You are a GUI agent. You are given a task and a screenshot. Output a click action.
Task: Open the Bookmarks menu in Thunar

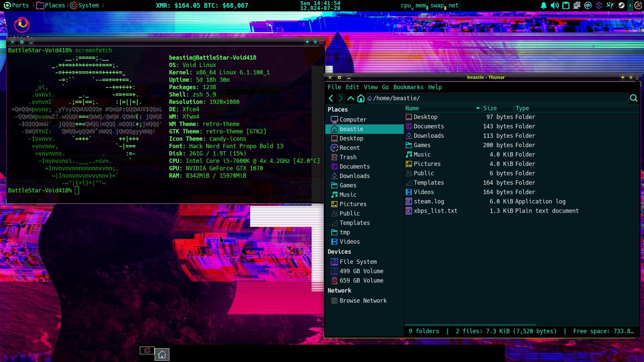coord(409,87)
